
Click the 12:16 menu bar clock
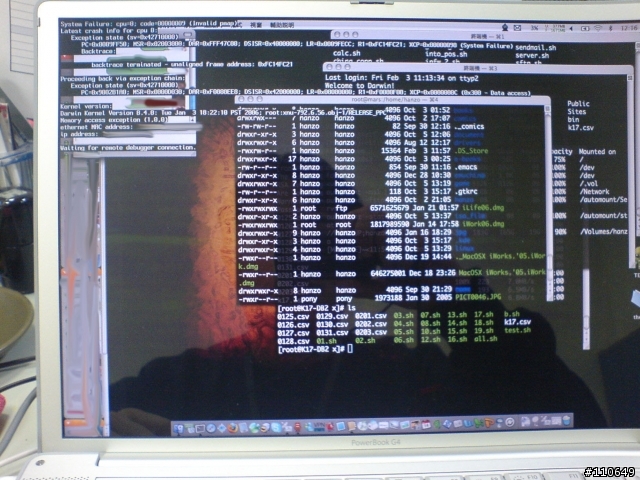pos(629,28)
